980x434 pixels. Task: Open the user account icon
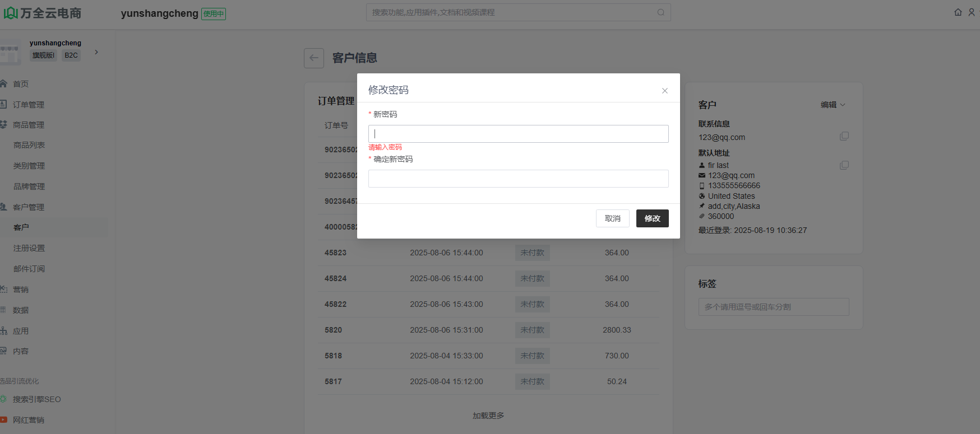pyautogui.click(x=972, y=12)
